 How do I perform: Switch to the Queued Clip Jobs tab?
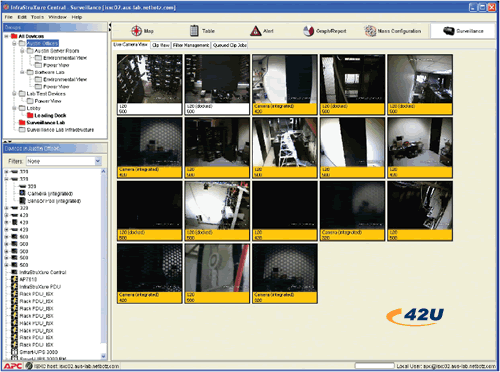[x=230, y=45]
